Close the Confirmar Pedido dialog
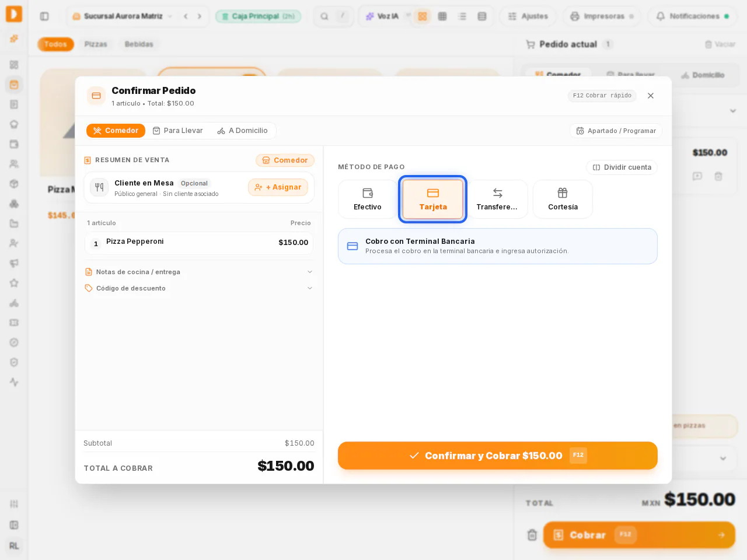 (x=651, y=96)
